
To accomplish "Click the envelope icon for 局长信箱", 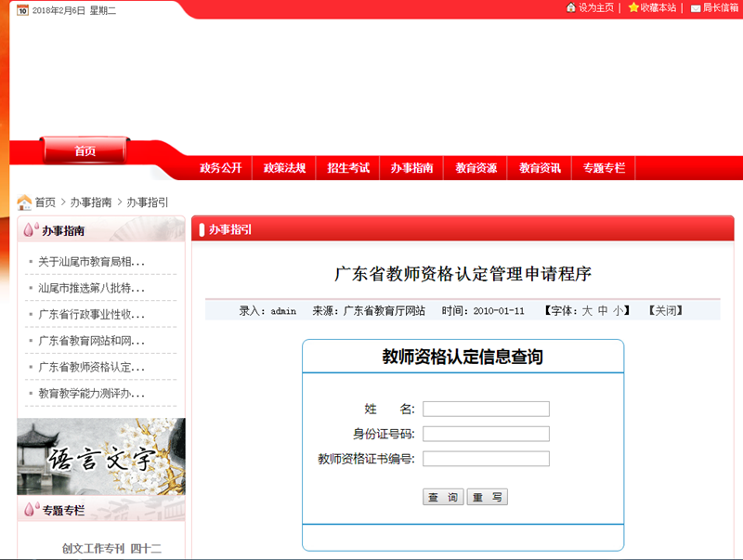I will (695, 7).
